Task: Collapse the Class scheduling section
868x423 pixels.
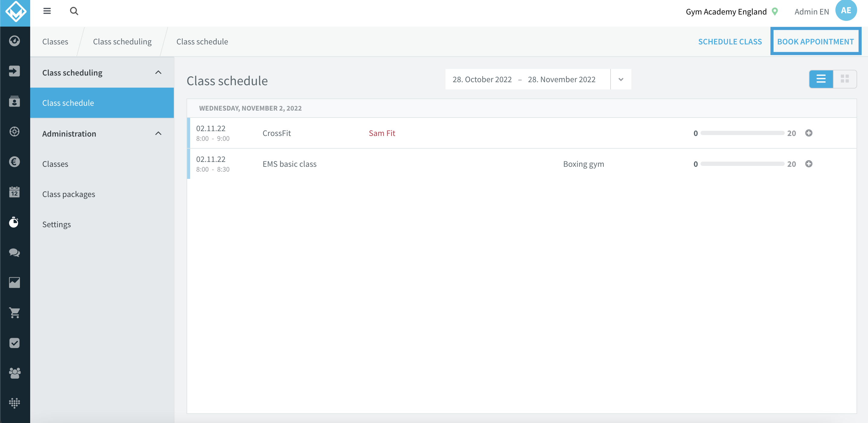Action: 158,73
